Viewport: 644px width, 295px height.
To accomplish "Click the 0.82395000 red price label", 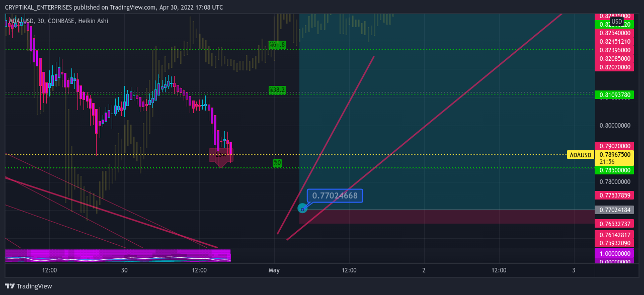I will [615, 50].
